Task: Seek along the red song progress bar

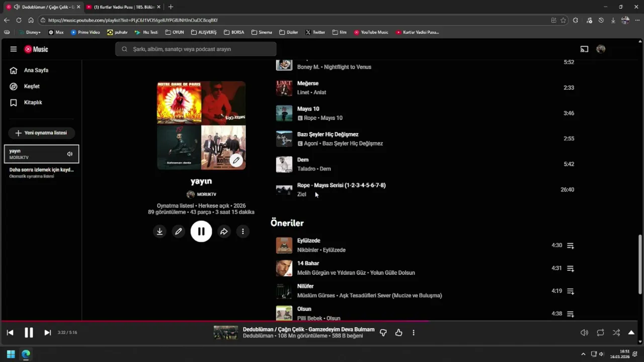Action: pyautogui.click(x=215, y=321)
